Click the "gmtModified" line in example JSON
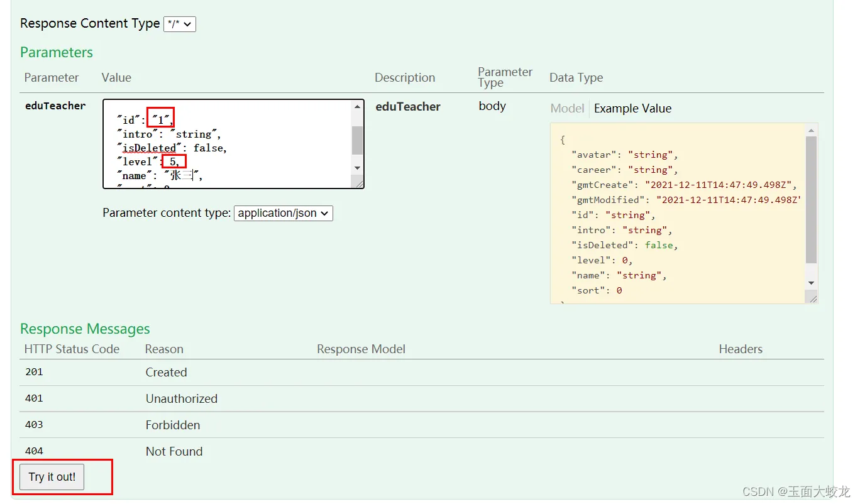The image size is (860, 504). click(x=686, y=200)
